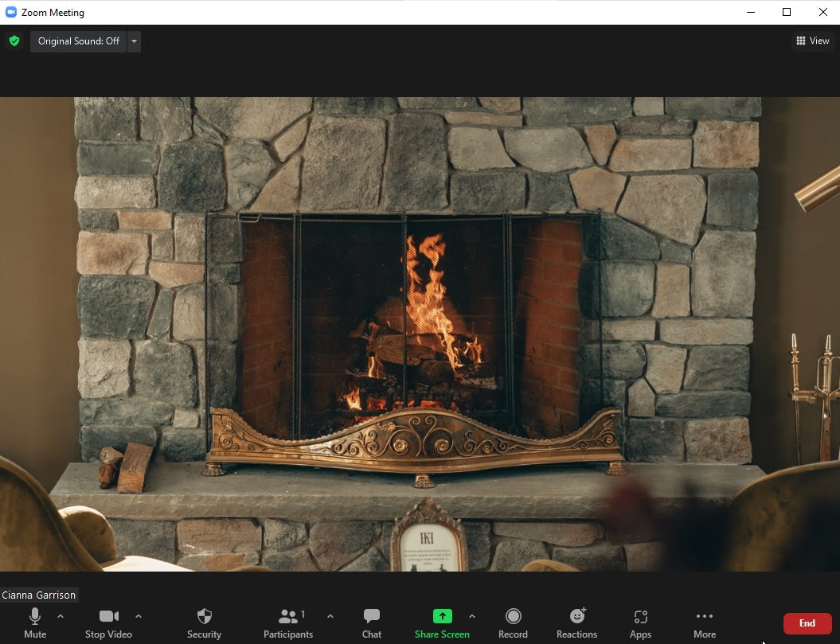Expand the Participants chevron menu
Image resolution: width=840 pixels, height=644 pixels.
click(330, 616)
